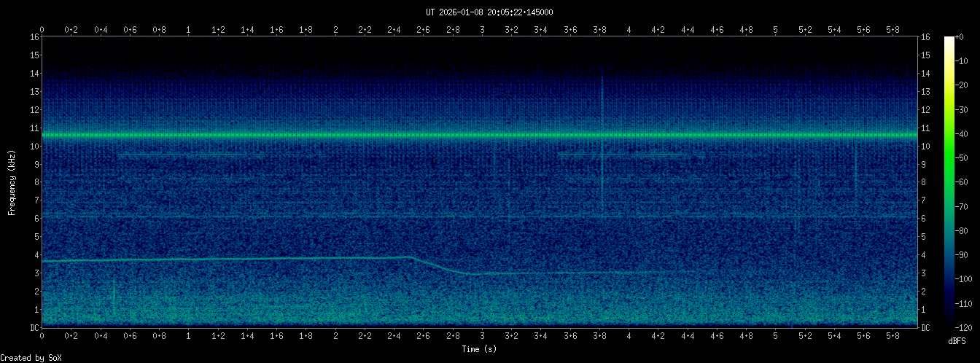Click the 4 second label on the top time axis
Viewport: 980px width, 363px height.
click(x=629, y=30)
